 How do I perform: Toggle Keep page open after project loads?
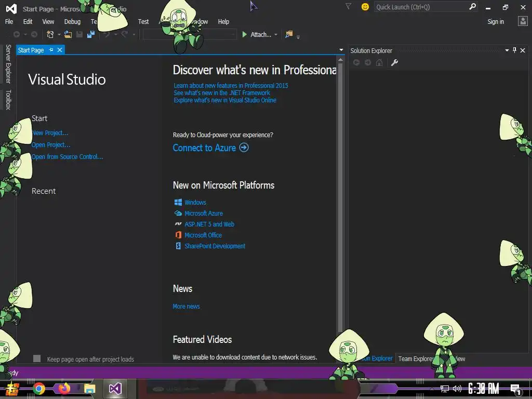37,358
